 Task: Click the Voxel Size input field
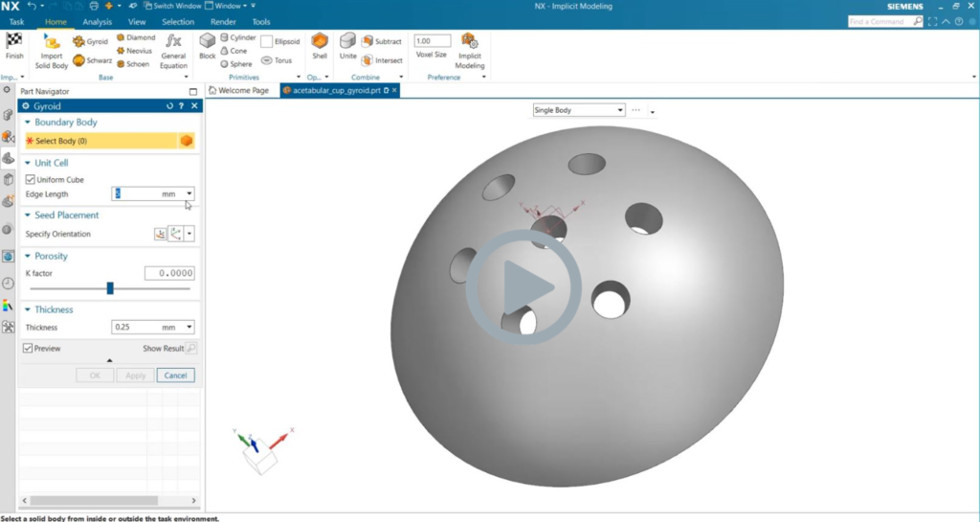point(433,41)
